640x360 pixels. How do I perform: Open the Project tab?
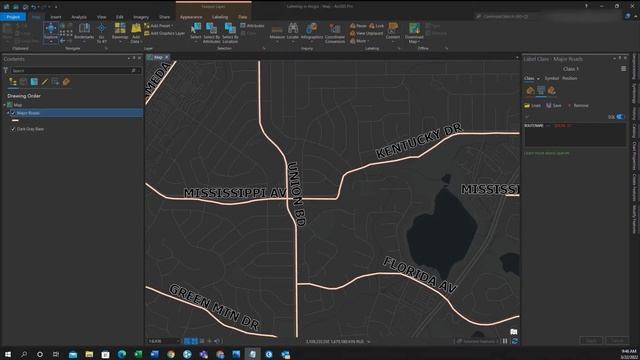click(13, 17)
